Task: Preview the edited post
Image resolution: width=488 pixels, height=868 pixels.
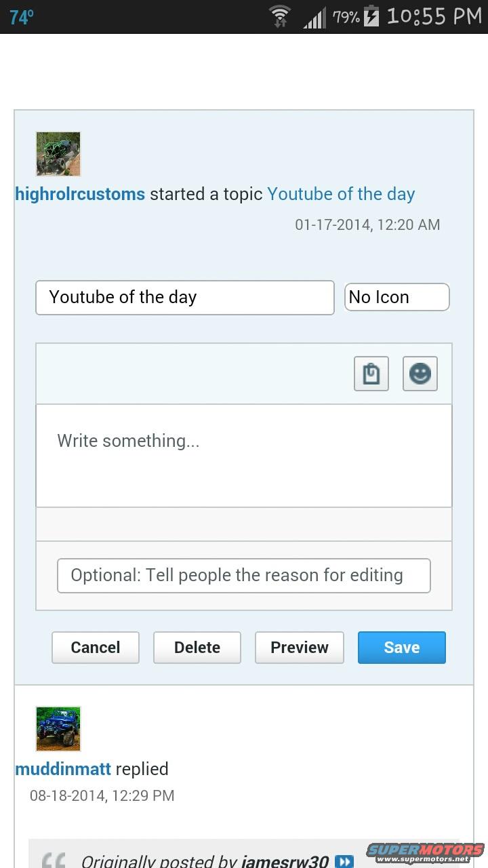Action: pos(300,648)
